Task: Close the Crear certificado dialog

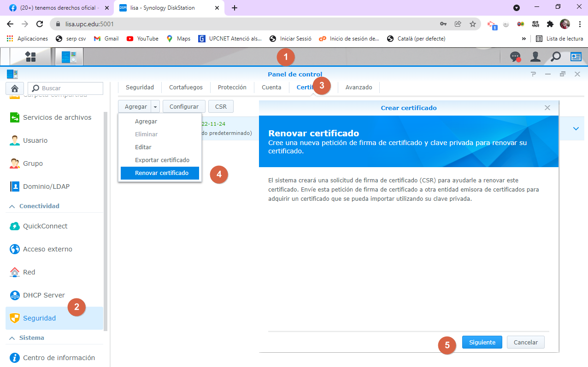Action: click(x=547, y=108)
